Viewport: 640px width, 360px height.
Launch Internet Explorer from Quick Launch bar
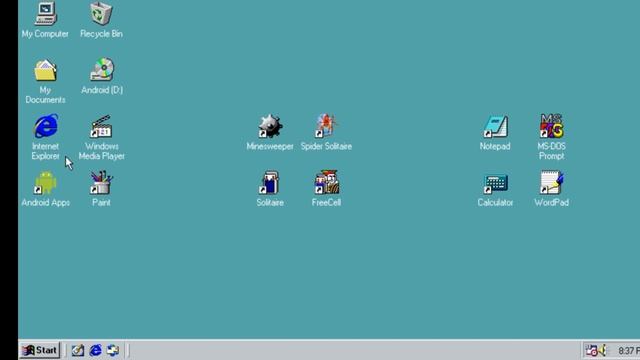[x=96, y=350]
